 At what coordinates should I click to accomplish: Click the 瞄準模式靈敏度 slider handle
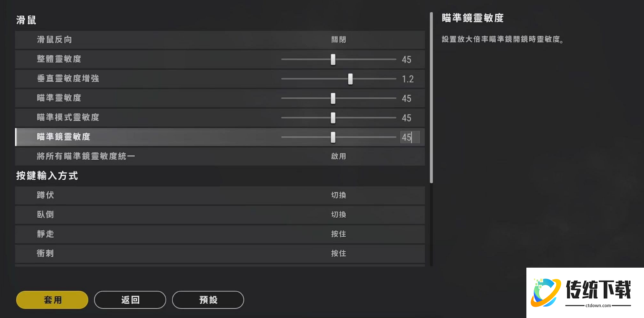tap(334, 118)
